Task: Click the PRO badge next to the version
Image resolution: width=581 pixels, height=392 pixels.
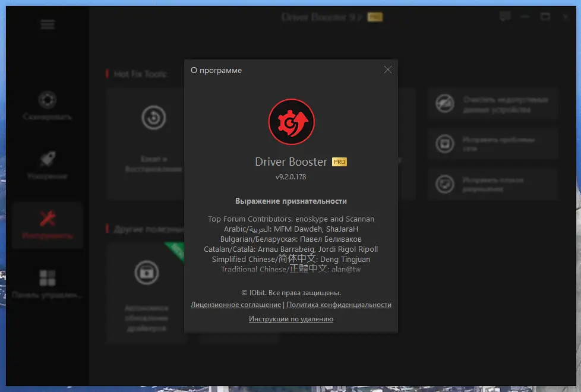Action: [x=339, y=161]
